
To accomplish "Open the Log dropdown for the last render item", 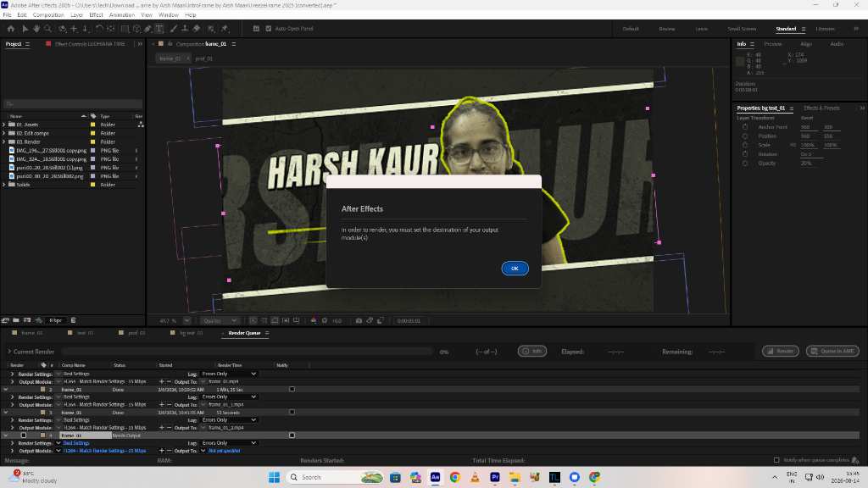I will 229,443.
